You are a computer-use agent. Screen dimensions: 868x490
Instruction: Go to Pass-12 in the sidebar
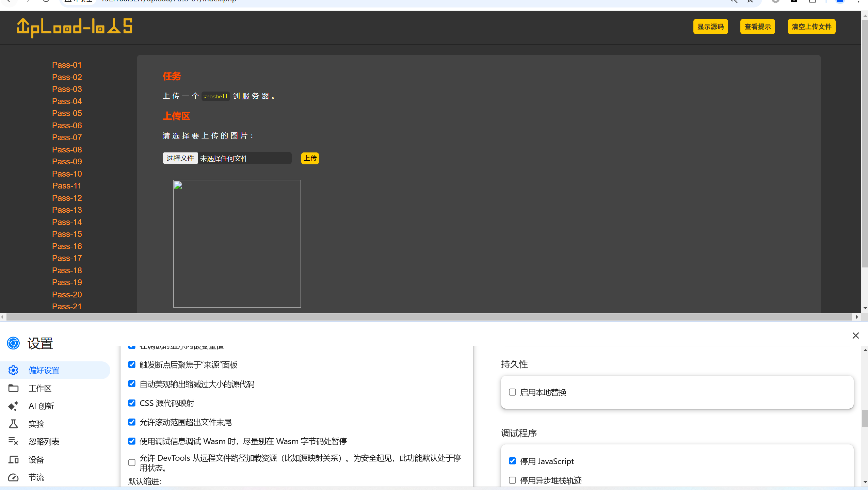point(67,198)
